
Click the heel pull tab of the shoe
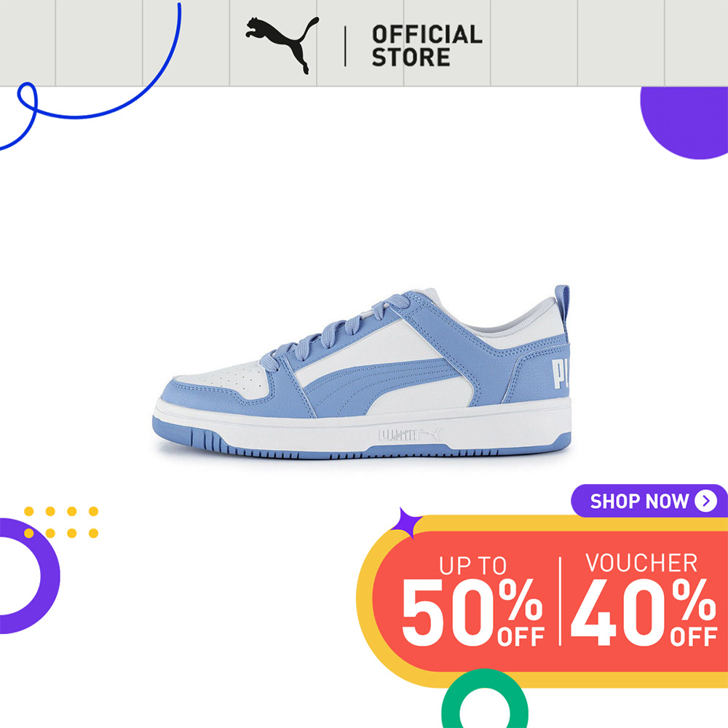point(562,308)
